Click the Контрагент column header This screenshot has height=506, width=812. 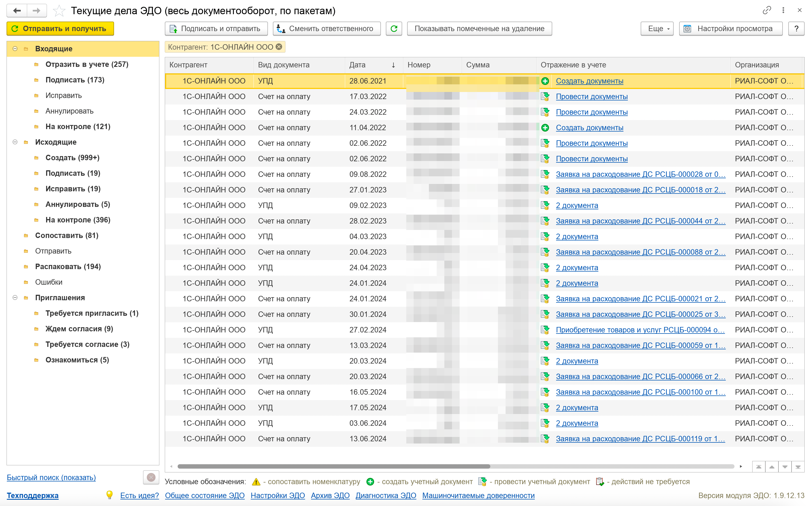209,65
